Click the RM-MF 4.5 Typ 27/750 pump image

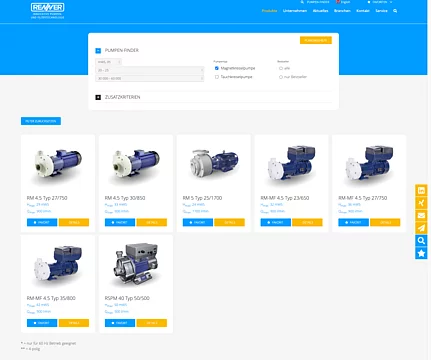pos(369,165)
